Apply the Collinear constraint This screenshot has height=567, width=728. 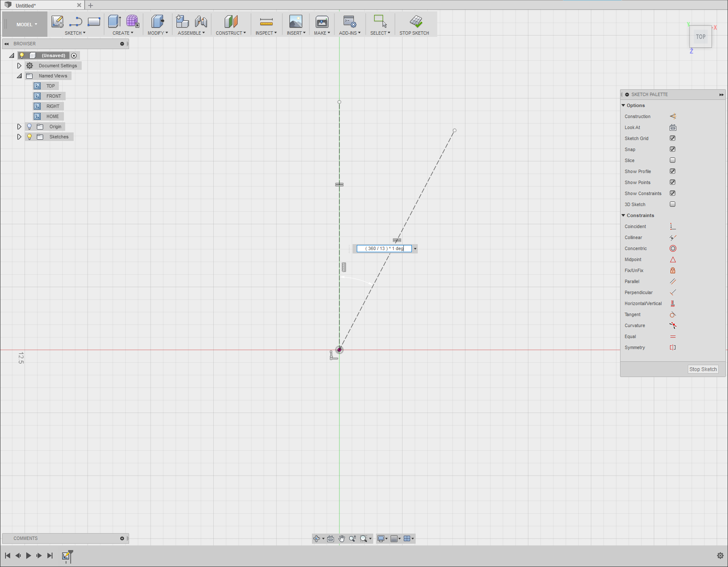[x=673, y=237]
